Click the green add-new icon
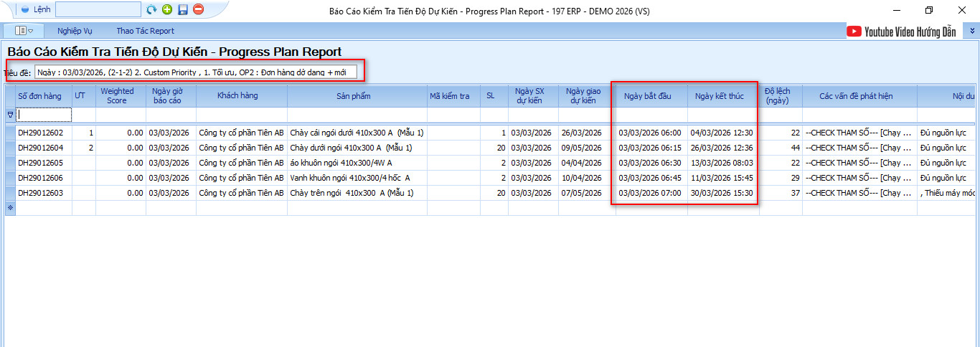The height and width of the screenshot is (347, 980). click(x=167, y=10)
